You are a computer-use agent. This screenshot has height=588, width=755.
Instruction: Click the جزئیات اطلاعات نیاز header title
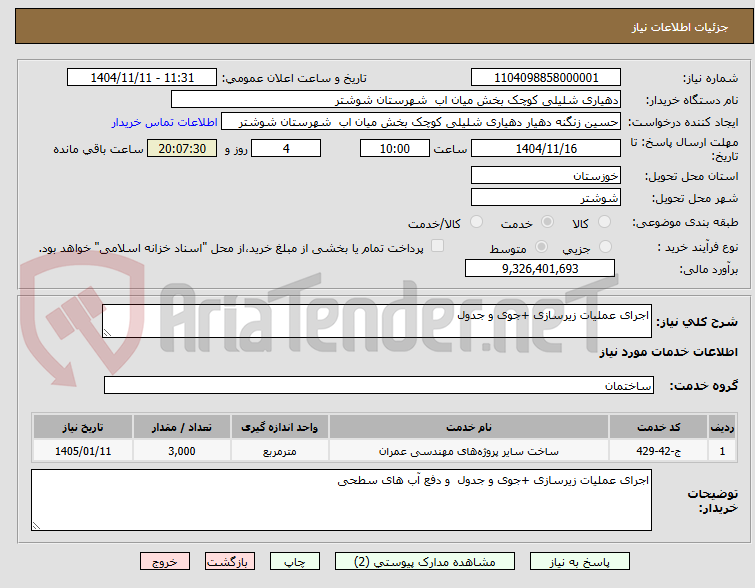tap(680, 27)
